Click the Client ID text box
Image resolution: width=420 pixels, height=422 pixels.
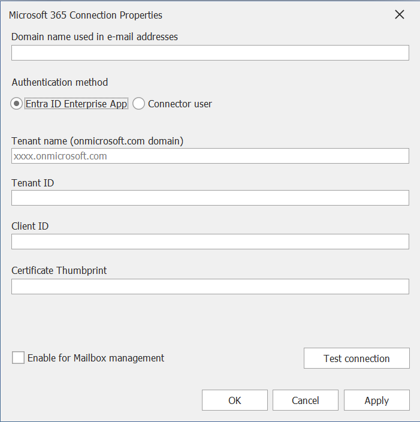tap(210, 242)
